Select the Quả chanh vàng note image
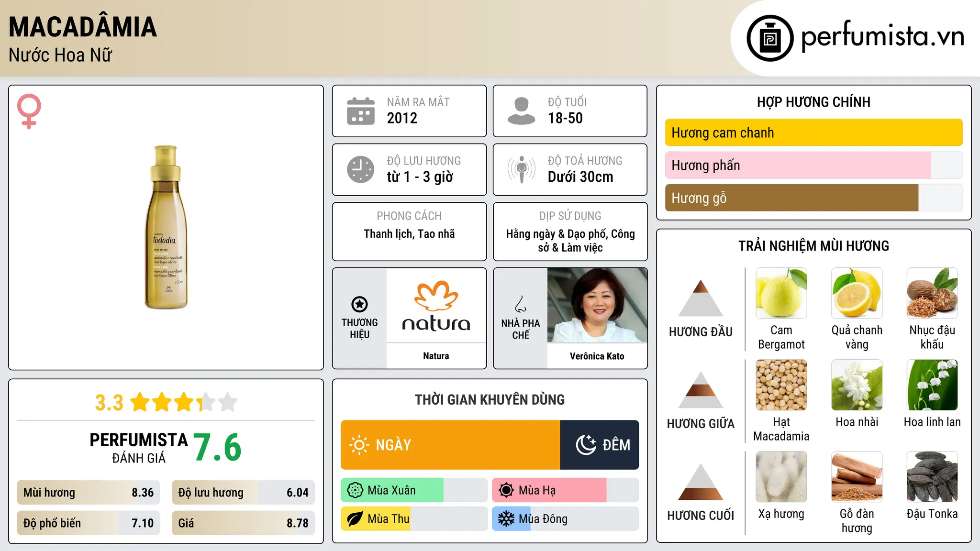This screenshot has height=551, width=980. 857,293
